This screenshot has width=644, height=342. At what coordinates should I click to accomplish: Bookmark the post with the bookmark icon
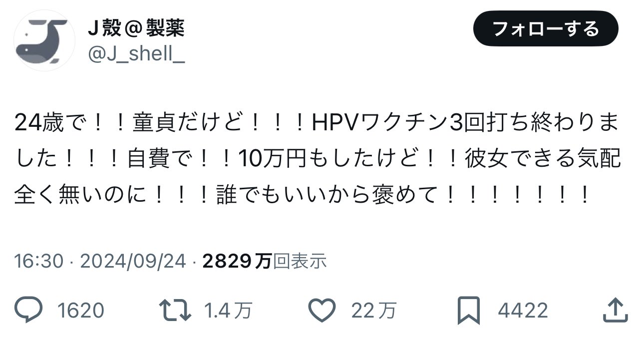pos(469,311)
